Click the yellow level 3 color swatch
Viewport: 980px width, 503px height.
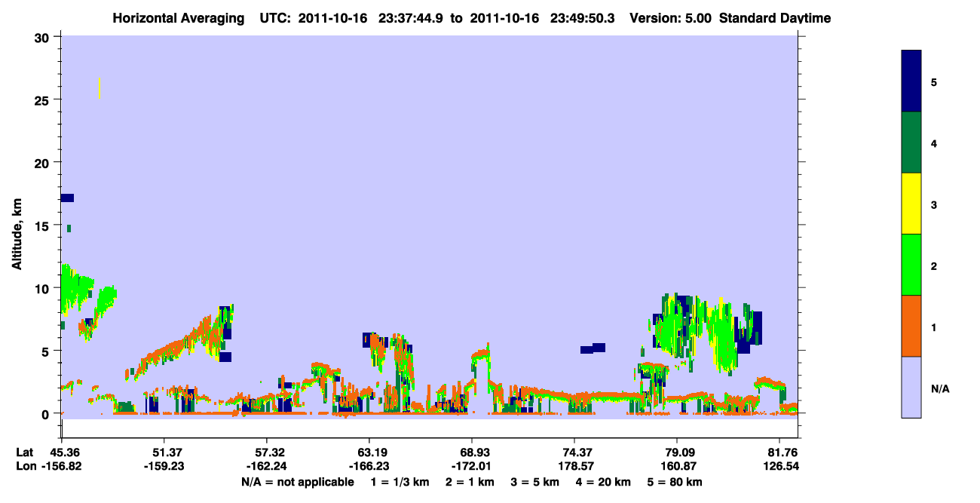click(x=911, y=204)
